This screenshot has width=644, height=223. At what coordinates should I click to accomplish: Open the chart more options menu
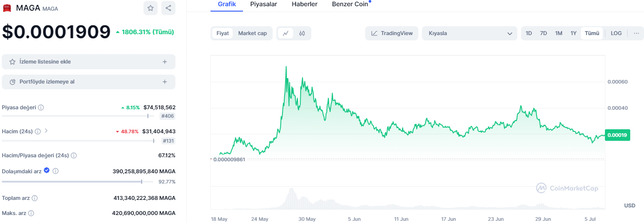[636, 33]
